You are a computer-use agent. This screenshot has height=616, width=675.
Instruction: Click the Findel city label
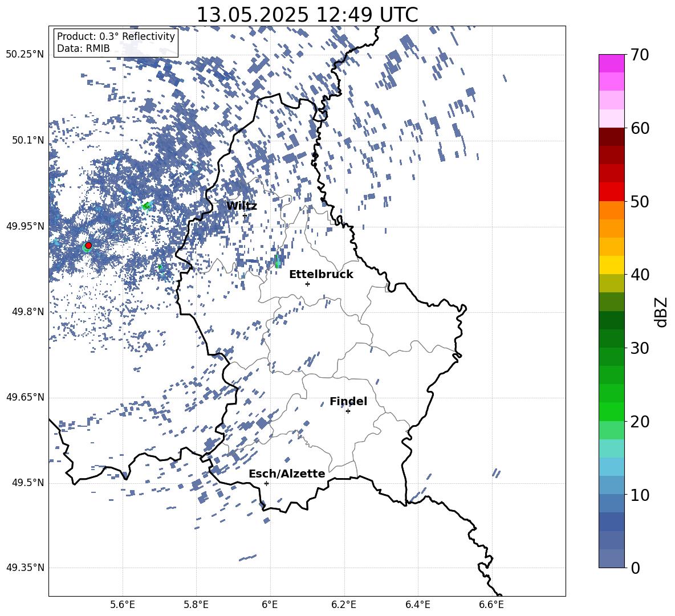(x=348, y=401)
